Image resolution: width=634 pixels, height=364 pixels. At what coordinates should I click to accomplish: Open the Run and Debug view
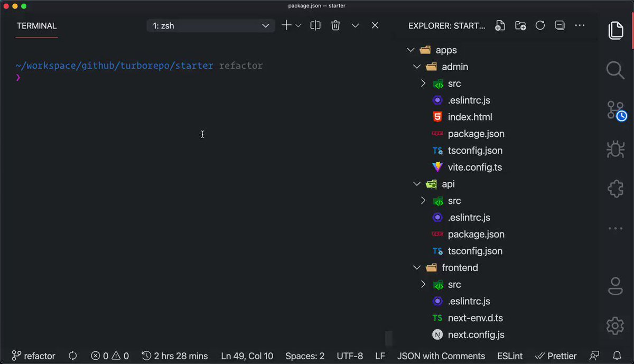(614, 149)
